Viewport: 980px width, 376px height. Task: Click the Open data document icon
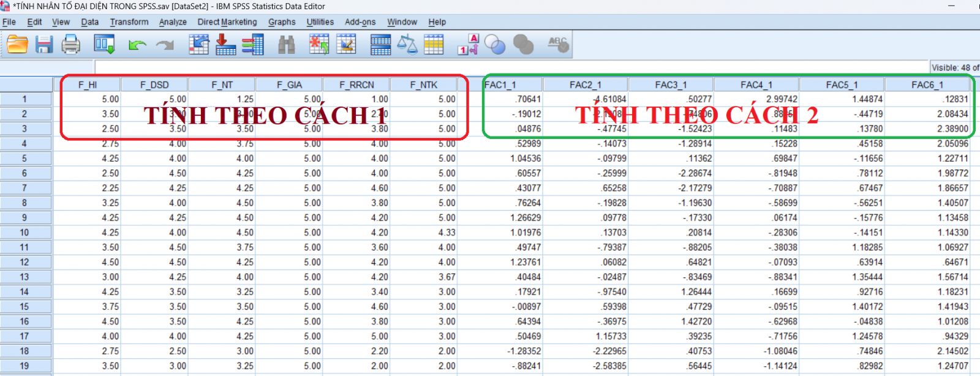click(17, 45)
